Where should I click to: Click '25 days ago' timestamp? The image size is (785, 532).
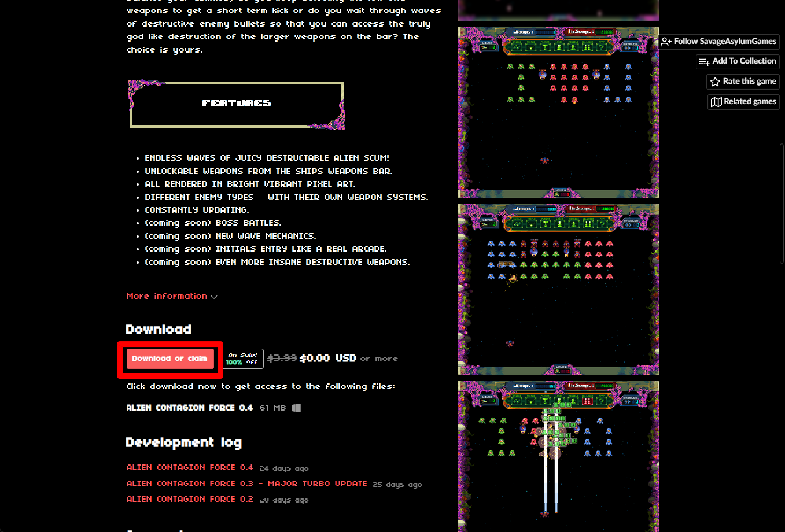coord(397,485)
